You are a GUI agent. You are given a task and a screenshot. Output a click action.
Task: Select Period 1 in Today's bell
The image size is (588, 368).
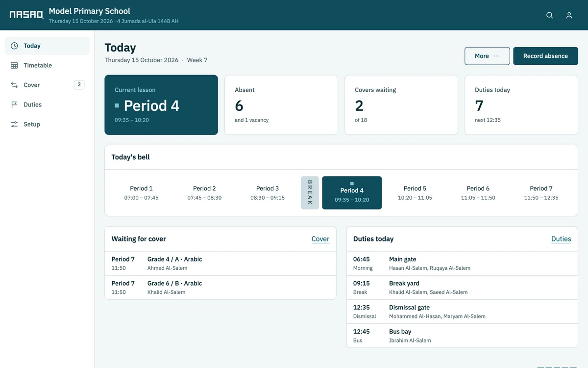(x=141, y=193)
